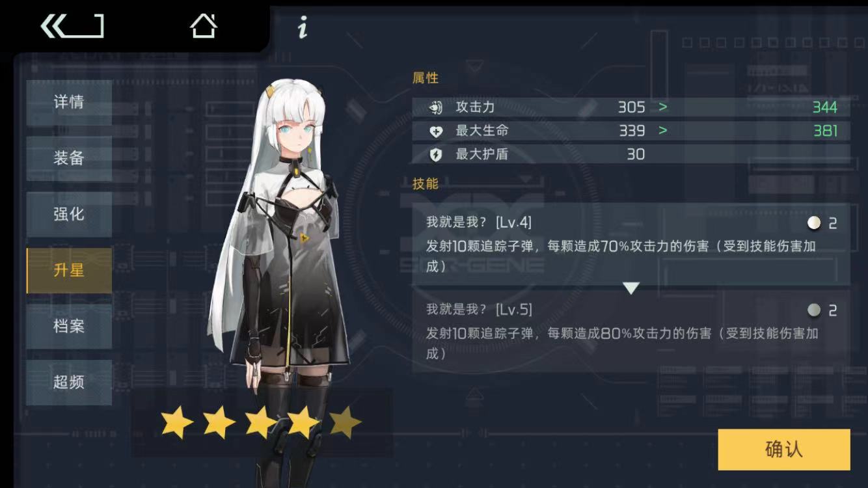Tap the Lv.5 skill cost orb
This screenshot has height=488, width=868.
tap(814, 310)
